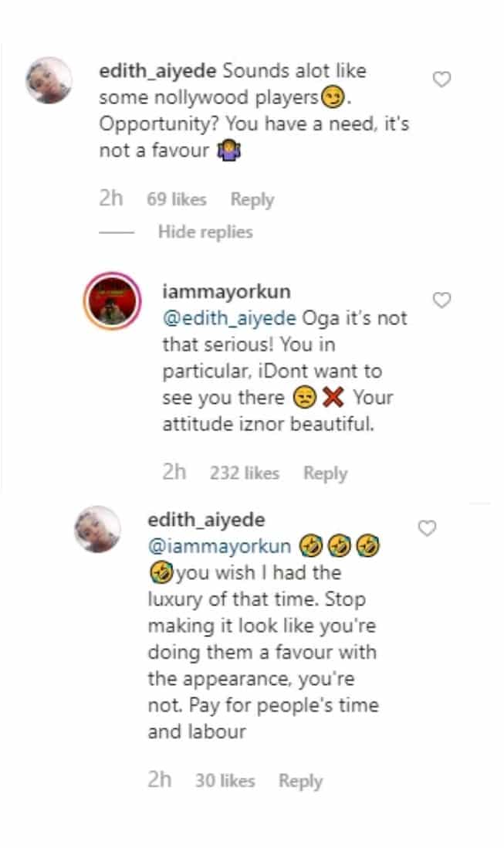The width and height of the screenshot is (504, 848).
Task: Reply to the comment with 69 likes
Action: pos(252,199)
